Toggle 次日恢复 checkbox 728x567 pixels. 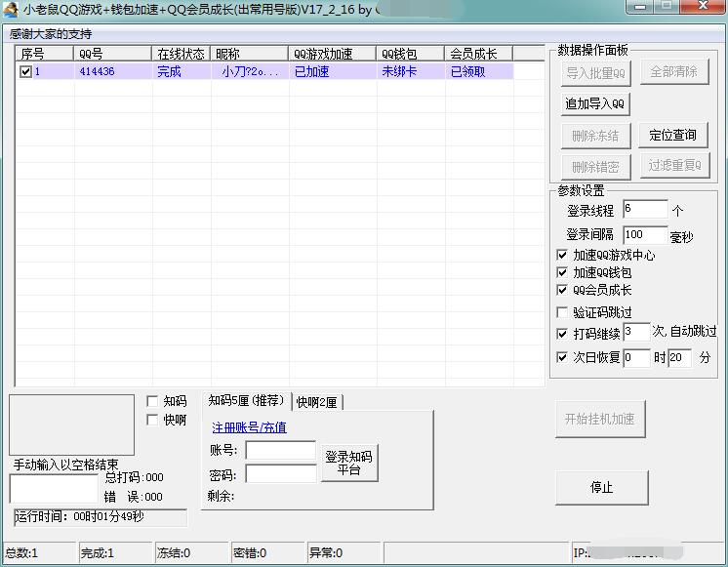coord(562,357)
